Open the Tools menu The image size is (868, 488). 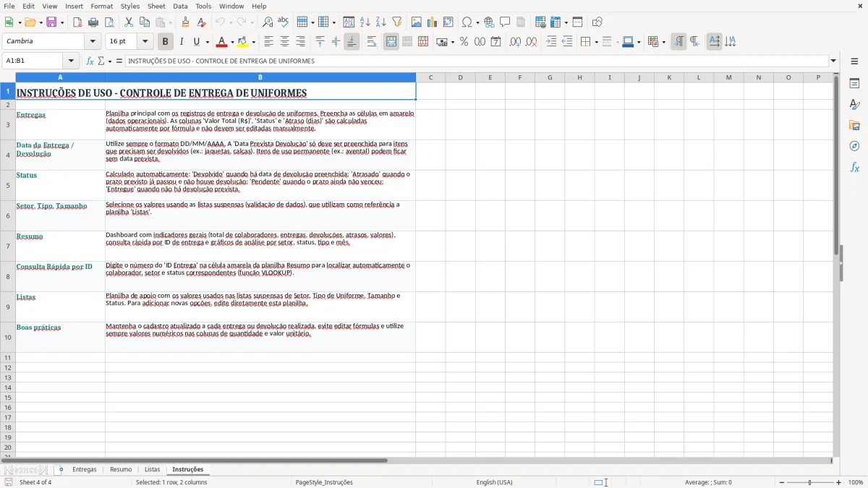coord(203,6)
